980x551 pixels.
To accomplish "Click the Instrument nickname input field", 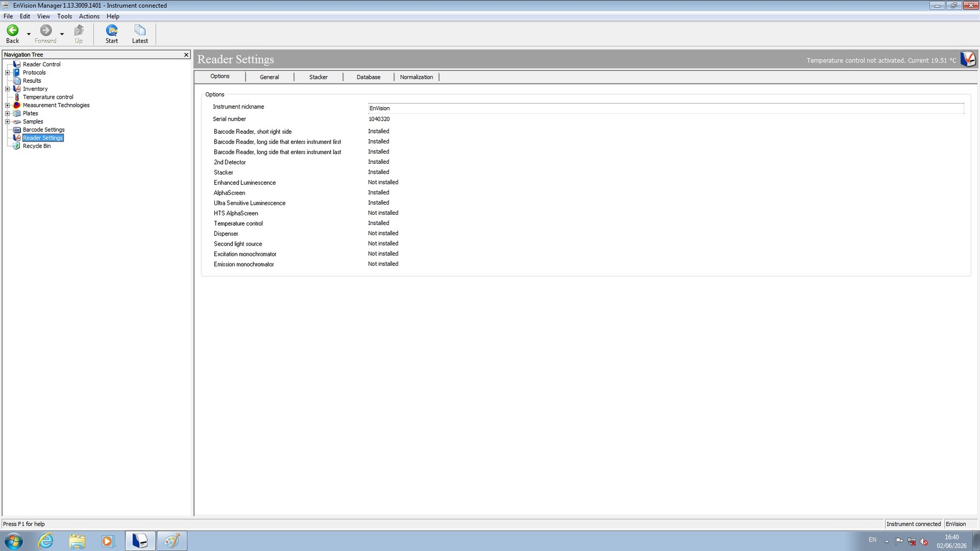I will click(666, 108).
